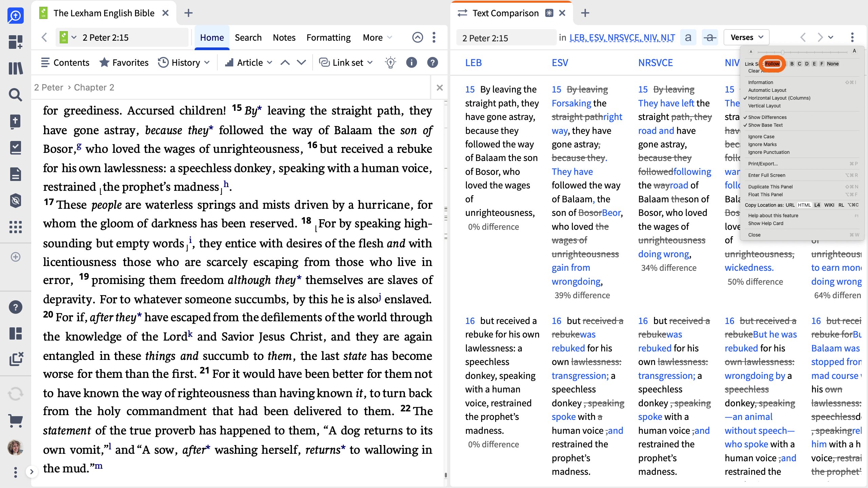Click the sidebar Search magnifier icon
Screen dimensions: 868x488
coord(16,95)
